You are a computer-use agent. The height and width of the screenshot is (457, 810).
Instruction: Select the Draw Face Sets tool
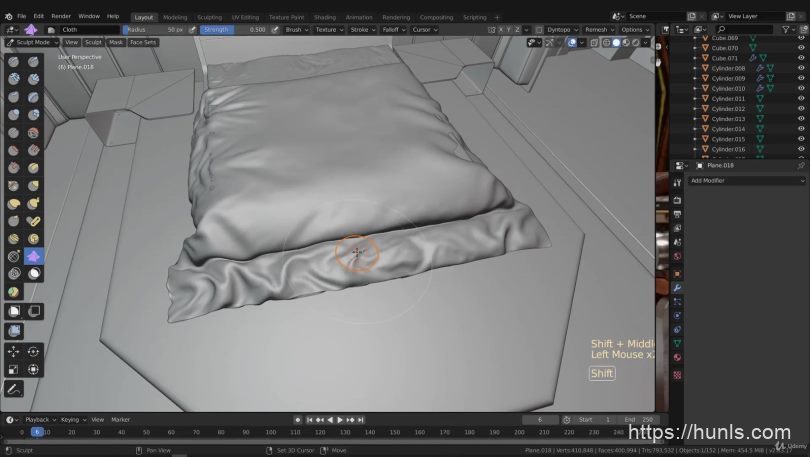(x=13, y=292)
